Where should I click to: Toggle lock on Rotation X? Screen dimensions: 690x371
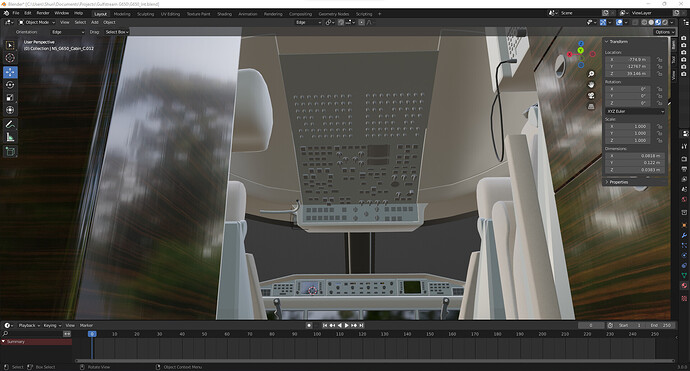(659, 89)
